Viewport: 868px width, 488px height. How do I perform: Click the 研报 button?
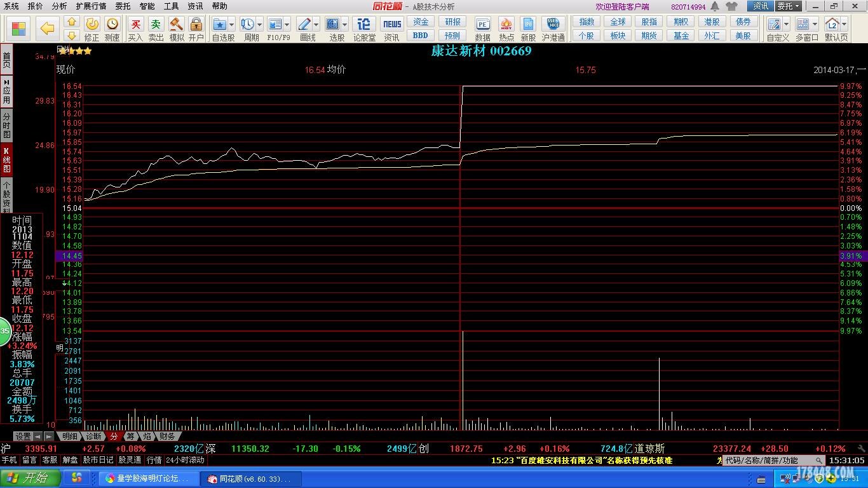[452, 22]
